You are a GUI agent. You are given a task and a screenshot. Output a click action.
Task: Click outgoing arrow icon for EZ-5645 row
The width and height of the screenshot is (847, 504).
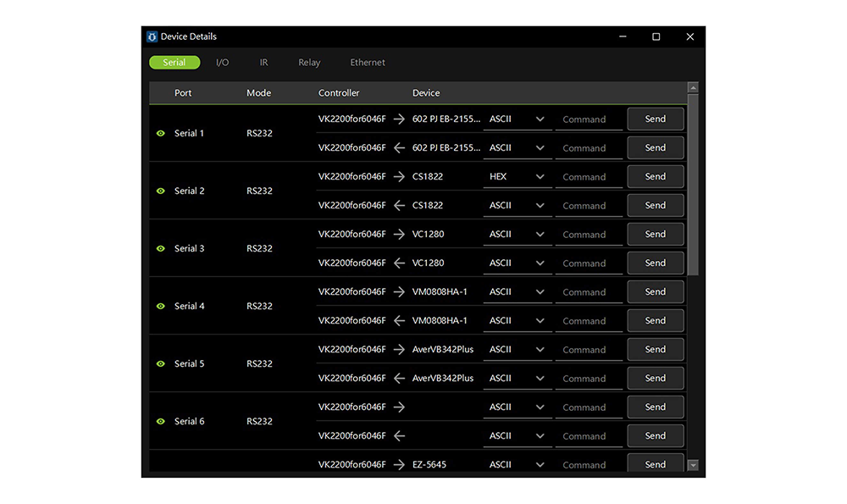point(399,465)
